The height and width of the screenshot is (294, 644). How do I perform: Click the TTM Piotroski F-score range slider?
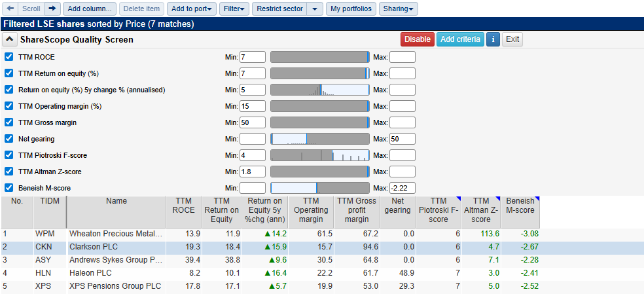point(320,155)
